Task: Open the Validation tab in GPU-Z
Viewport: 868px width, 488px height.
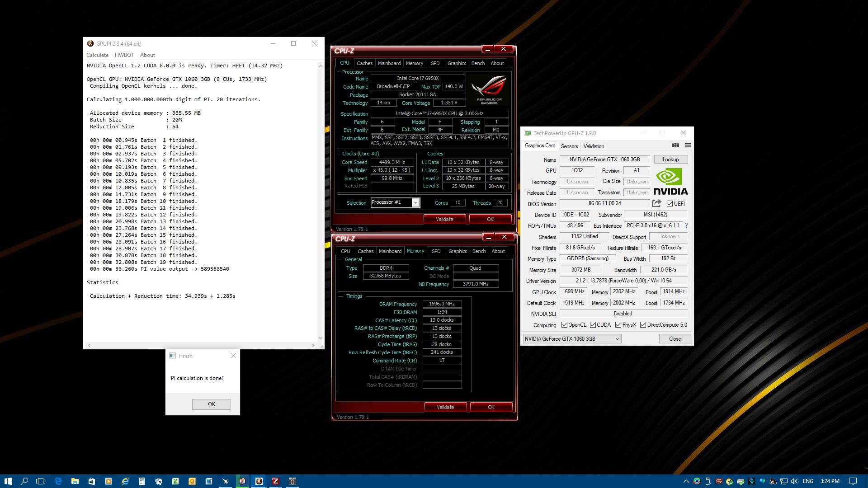Action: tap(594, 146)
